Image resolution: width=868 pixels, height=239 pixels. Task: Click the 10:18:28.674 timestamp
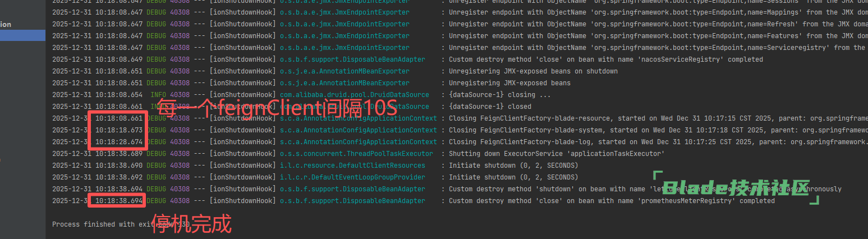click(x=118, y=142)
